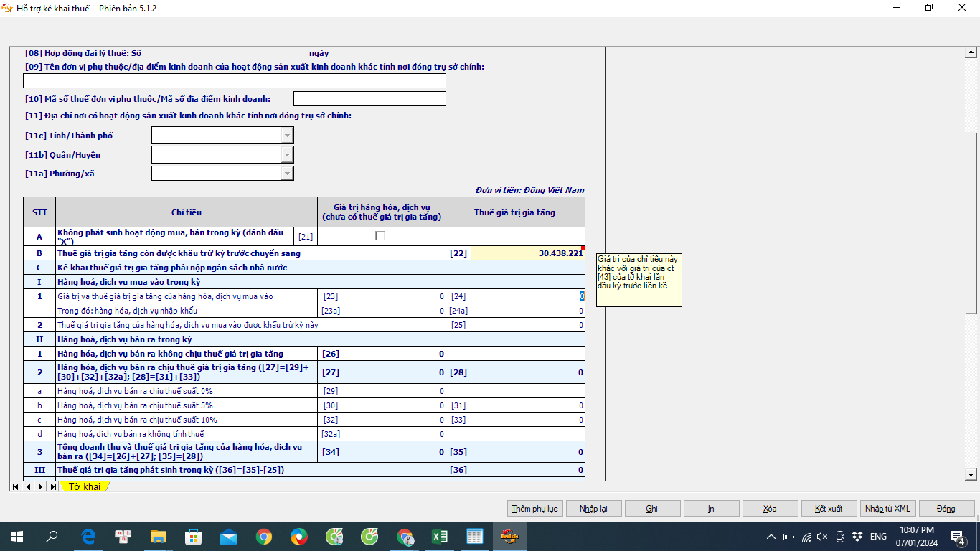Click the next sheet navigation arrow
The image size is (980, 551).
(x=41, y=486)
